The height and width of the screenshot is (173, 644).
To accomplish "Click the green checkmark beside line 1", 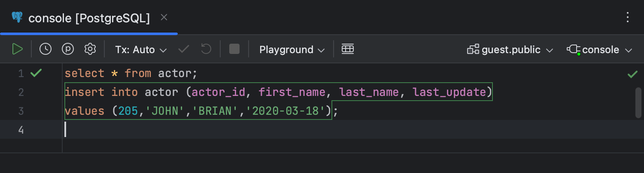I will click(x=36, y=73).
